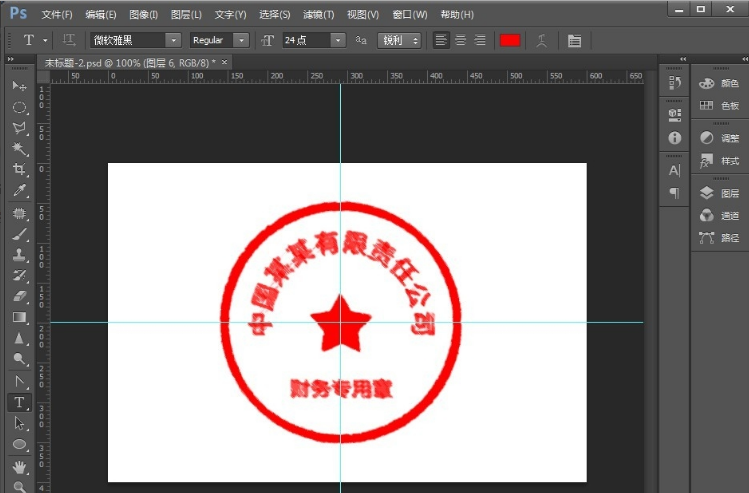Select the Eraser tool
The width and height of the screenshot is (749, 493).
point(19,296)
